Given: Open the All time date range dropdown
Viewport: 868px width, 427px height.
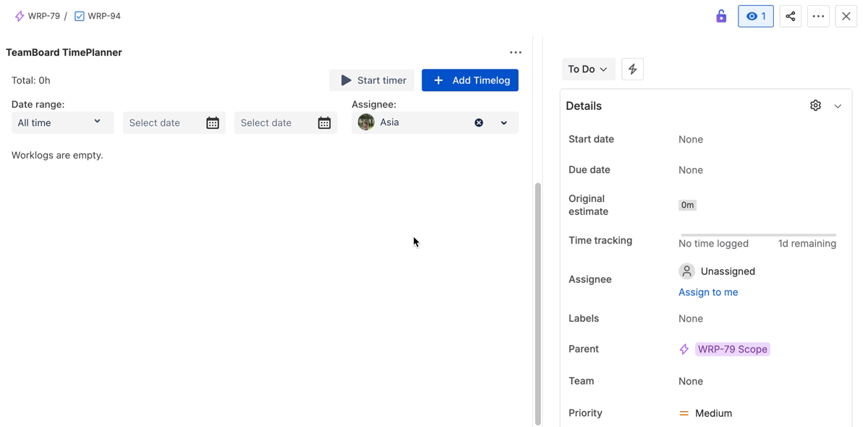Looking at the screenshot, I should (62, 122).
